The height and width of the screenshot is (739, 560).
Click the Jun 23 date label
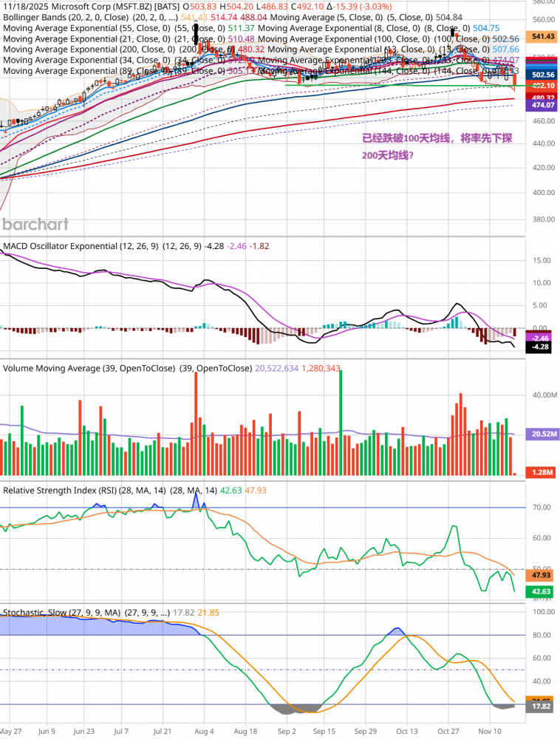[x=83, y=732]
